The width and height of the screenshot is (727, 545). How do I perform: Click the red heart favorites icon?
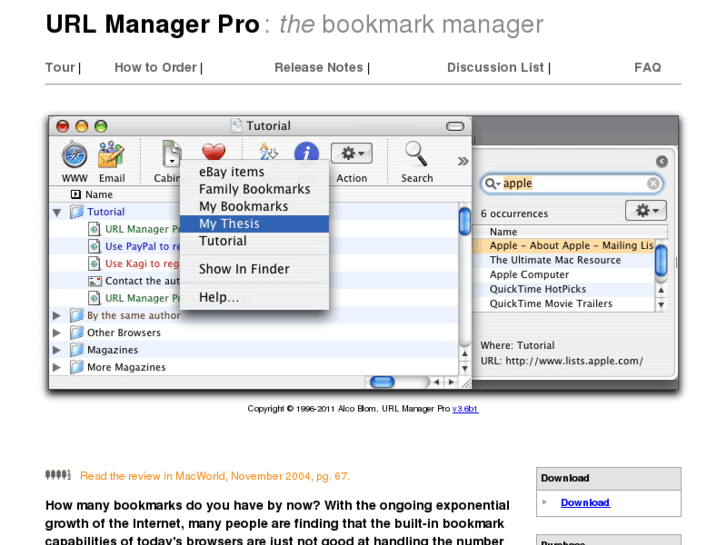pyautogui.click(x=213, y=151)
